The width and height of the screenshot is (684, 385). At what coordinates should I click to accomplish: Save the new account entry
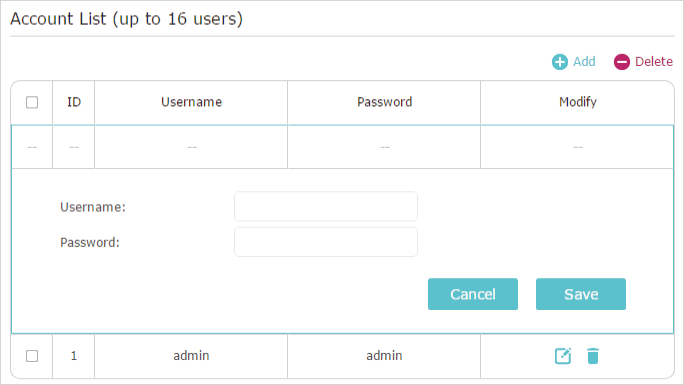(x=581, y=294)
